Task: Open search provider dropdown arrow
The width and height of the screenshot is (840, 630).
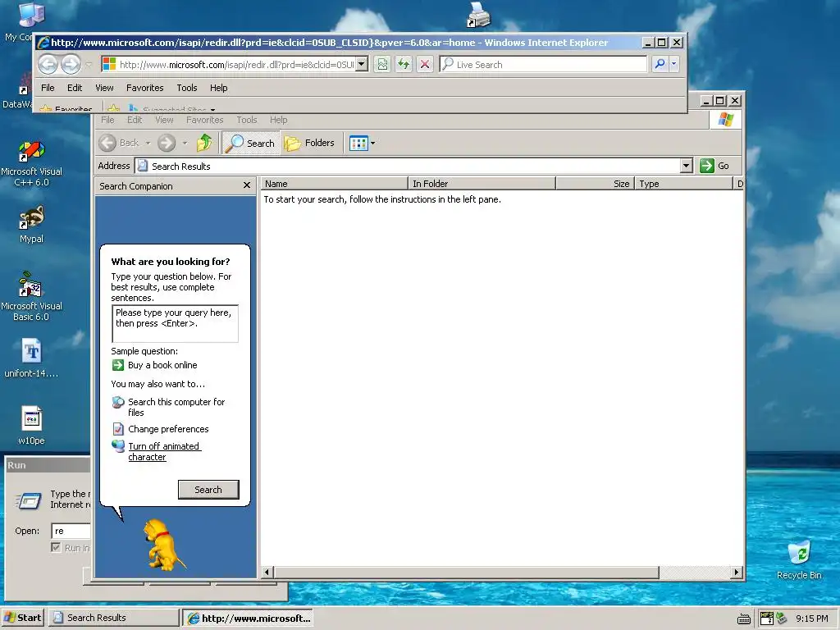Action: pos(674,64)
